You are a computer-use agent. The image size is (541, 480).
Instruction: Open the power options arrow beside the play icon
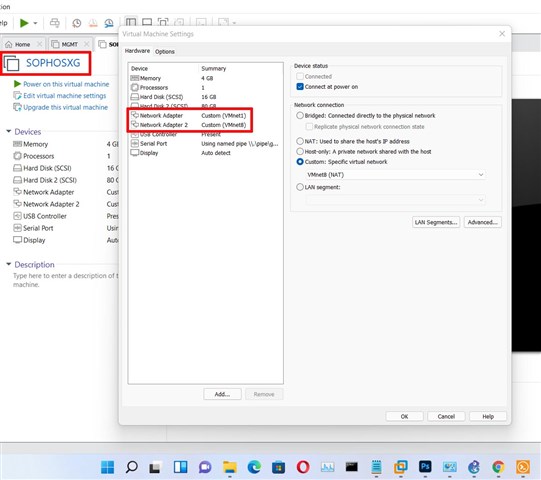35,23
